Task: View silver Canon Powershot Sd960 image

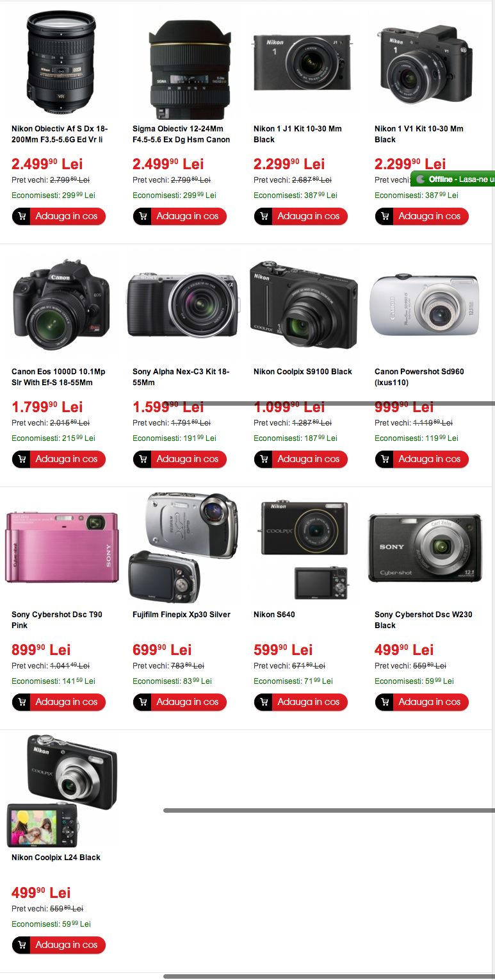Action: click(x=424, y=306)
